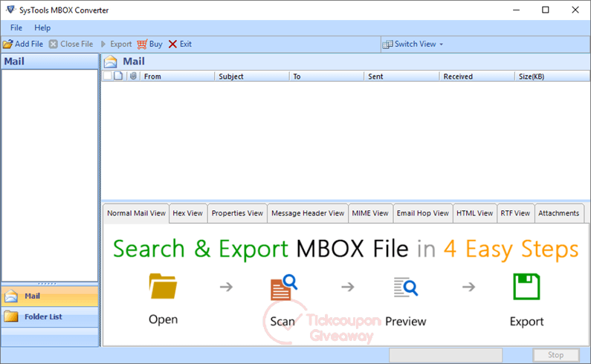This screenshot has width=591, height=364.
Task: Click the Scan document step icon
Action: pos(283,287)
